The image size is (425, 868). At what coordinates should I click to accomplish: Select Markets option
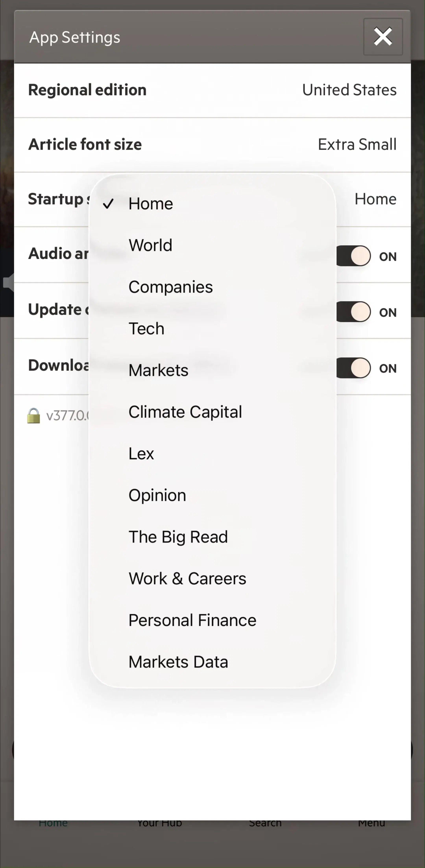(212, 370)
